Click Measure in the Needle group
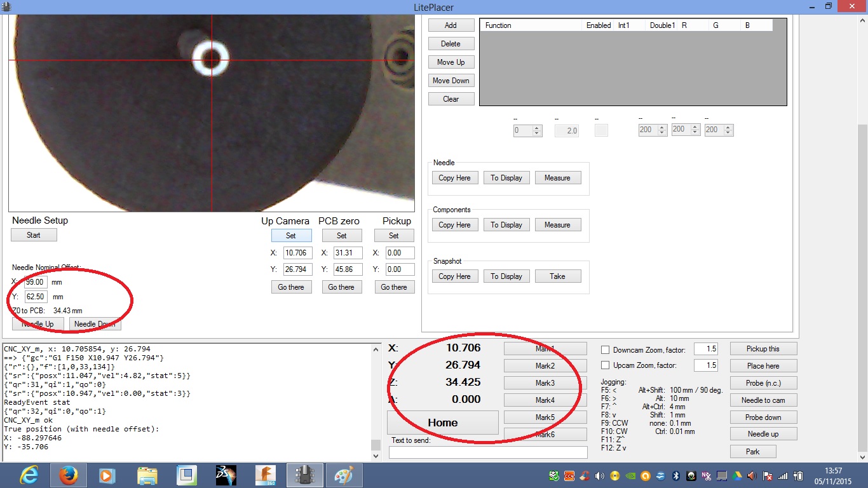Image resolution: width=868 pixels, height=488 pixels. click(x=557, y=178)
